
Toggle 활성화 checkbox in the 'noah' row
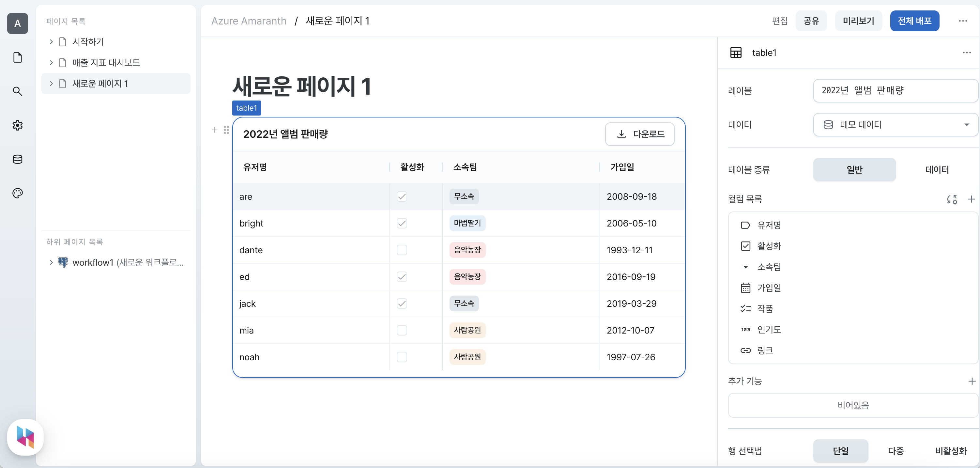tap(402, 357)
